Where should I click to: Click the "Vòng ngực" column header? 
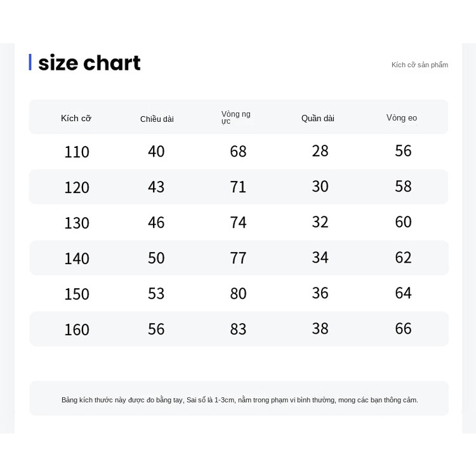click(x=235, y=117)
